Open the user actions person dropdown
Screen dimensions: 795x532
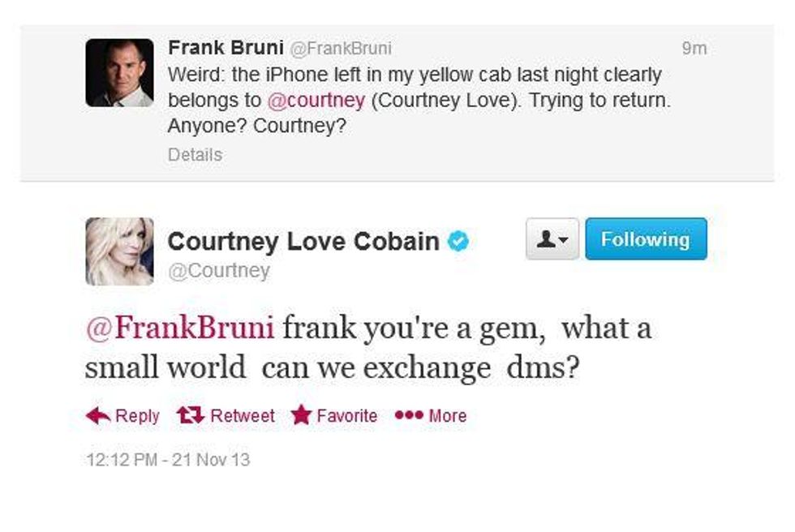552,239
